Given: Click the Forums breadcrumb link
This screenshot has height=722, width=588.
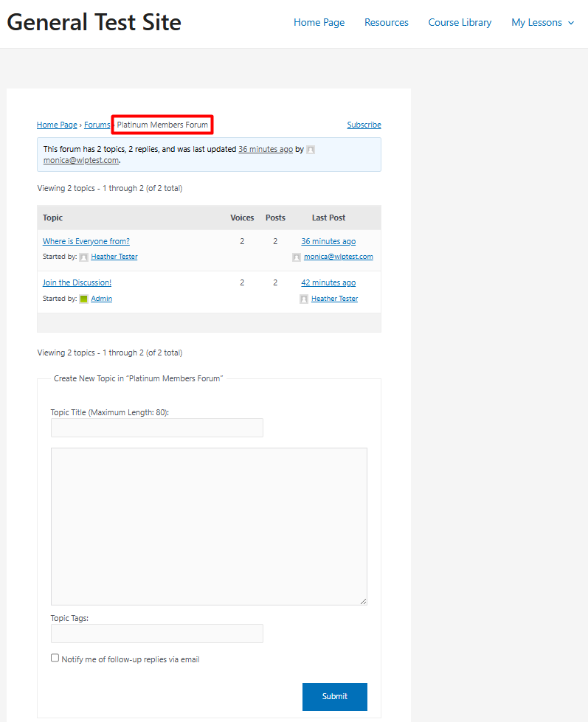Looking at the screenshot, I should (97, 125).
